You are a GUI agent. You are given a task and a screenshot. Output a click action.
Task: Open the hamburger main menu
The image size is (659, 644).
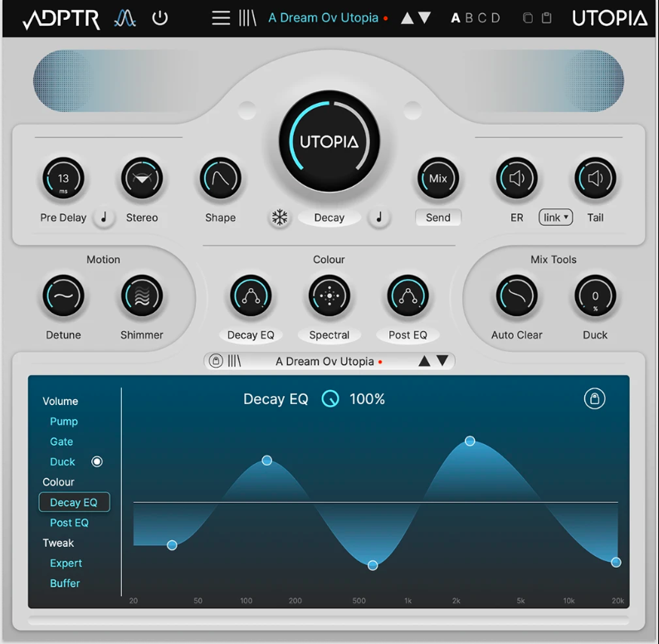(x=221, y=18)
